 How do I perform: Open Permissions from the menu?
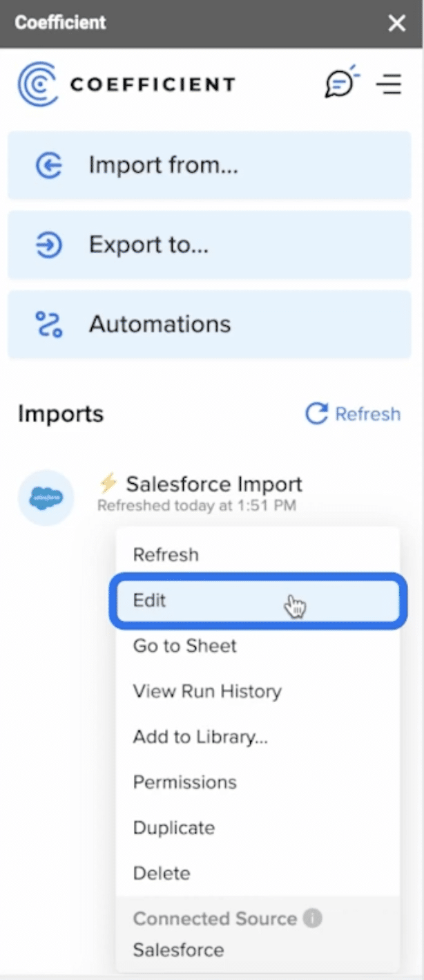258,782
